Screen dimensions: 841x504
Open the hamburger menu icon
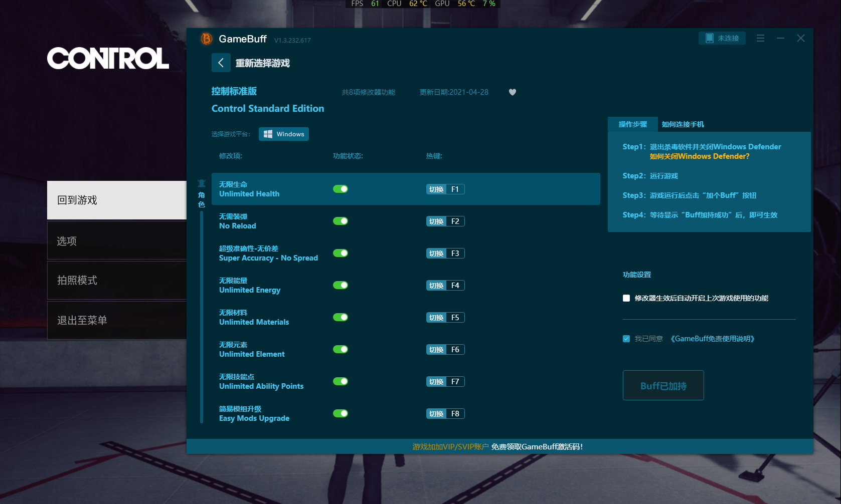pos(760,38)
